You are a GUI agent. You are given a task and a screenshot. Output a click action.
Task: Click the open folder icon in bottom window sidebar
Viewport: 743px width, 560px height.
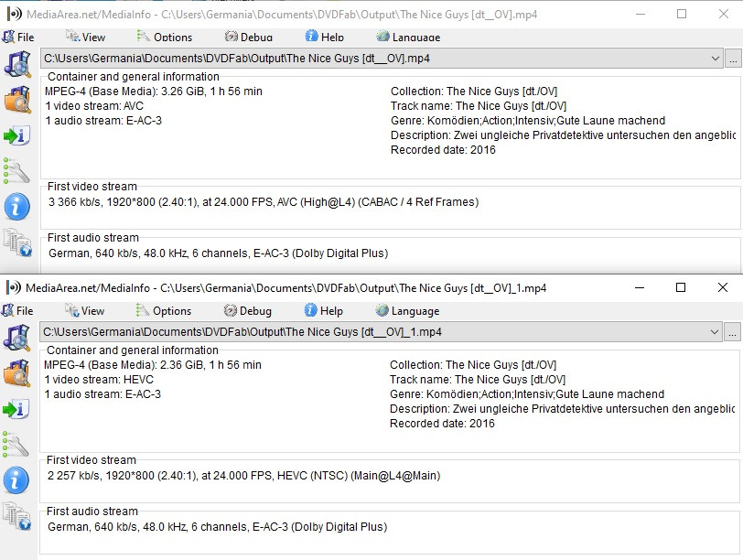click(x=16, y=373)
